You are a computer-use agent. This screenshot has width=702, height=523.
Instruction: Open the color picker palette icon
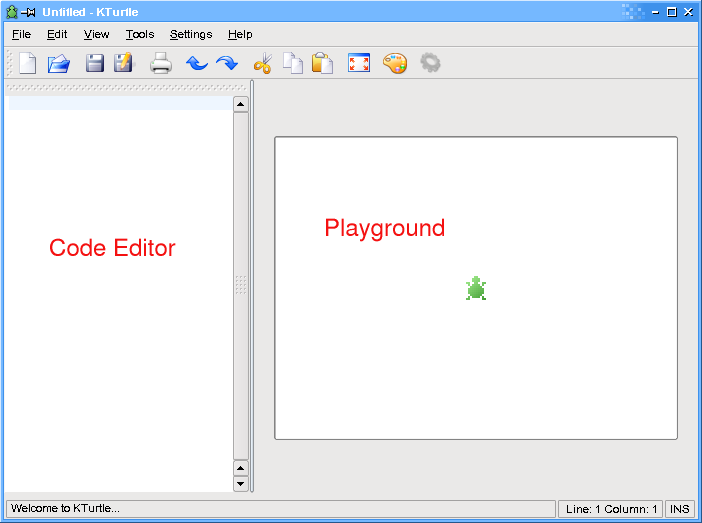tap(395, 63)
